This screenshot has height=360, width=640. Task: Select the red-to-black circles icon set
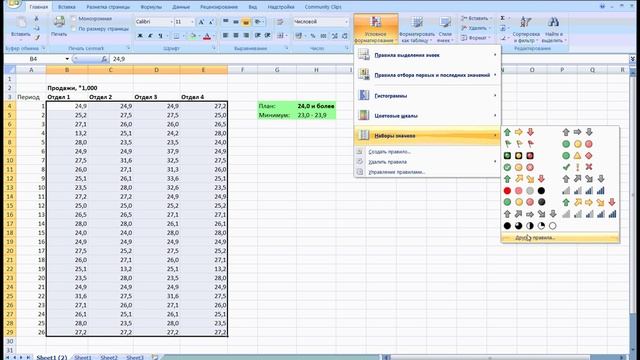point(524,191)
